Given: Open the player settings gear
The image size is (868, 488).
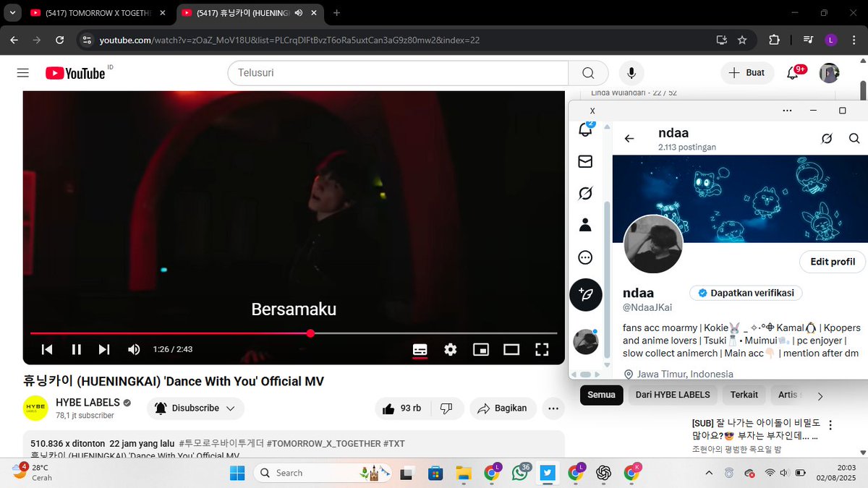Looking at the screenshot, I should point(451,349).
